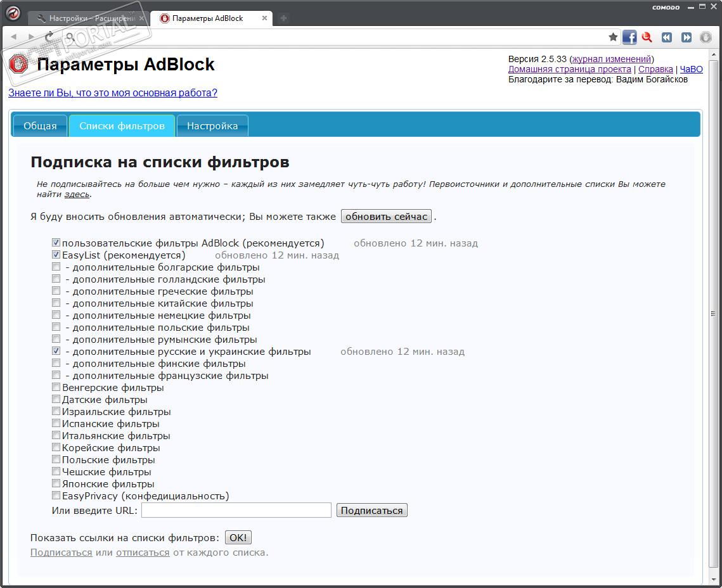Viewport: 722px width, 588px height.
Task: Click the grey AdBlock hand toolbar icon
Action: (706, 37)
